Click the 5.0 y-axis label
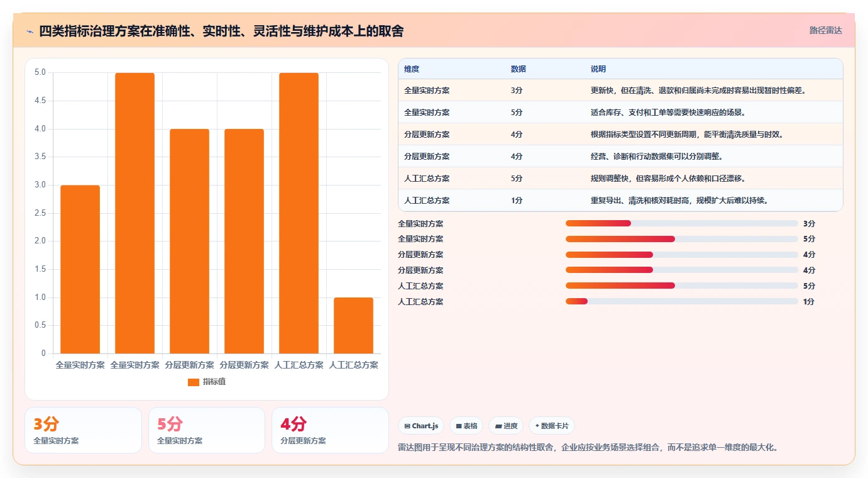 pos(40,72)
